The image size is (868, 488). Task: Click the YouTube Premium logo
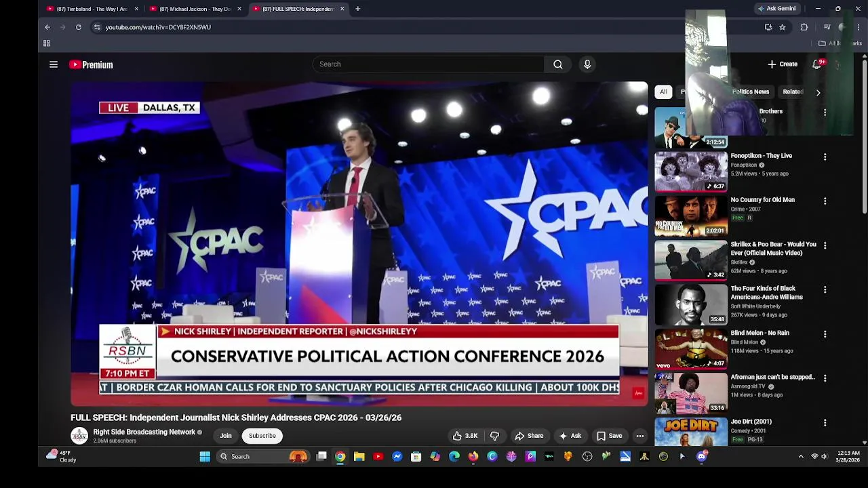point(91,64)
